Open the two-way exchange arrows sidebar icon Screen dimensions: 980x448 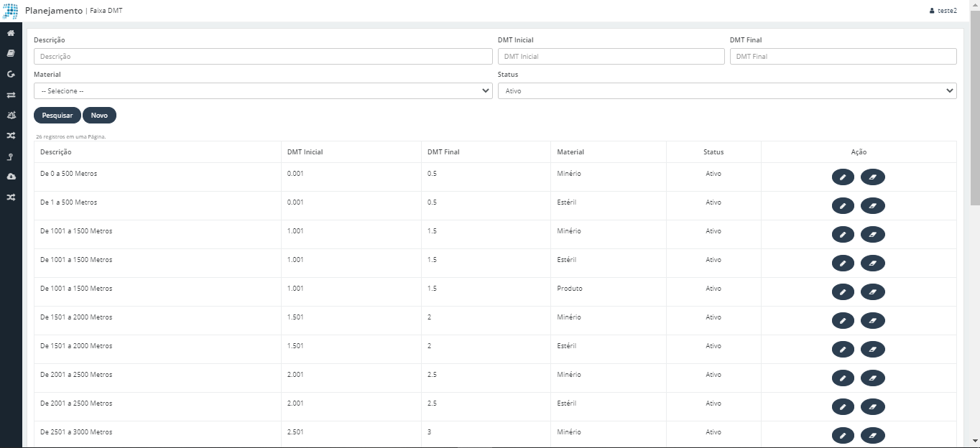(11, 95)
